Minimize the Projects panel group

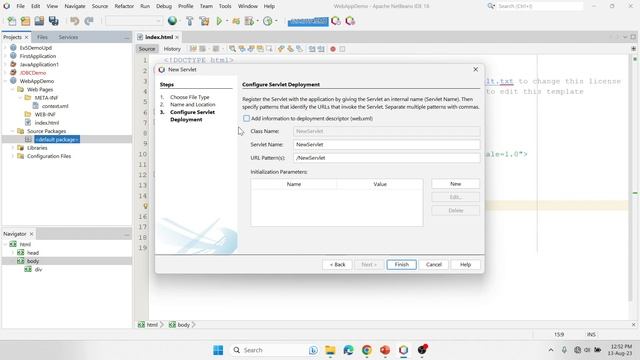[127, 38]
